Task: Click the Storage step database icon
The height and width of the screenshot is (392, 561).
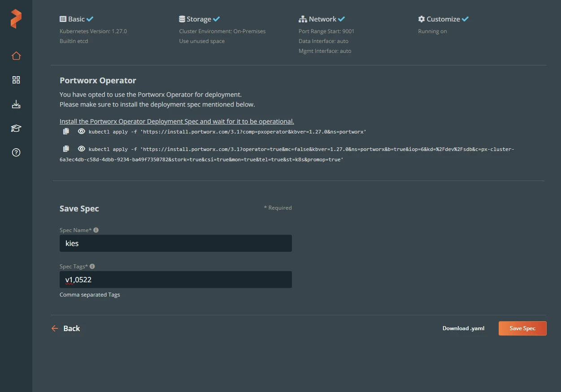Action: click(182, 19)
